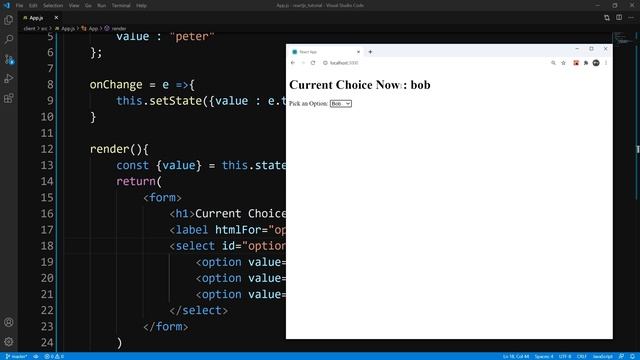
Task: Open the View menu
Action: click(x=74, y=6)
